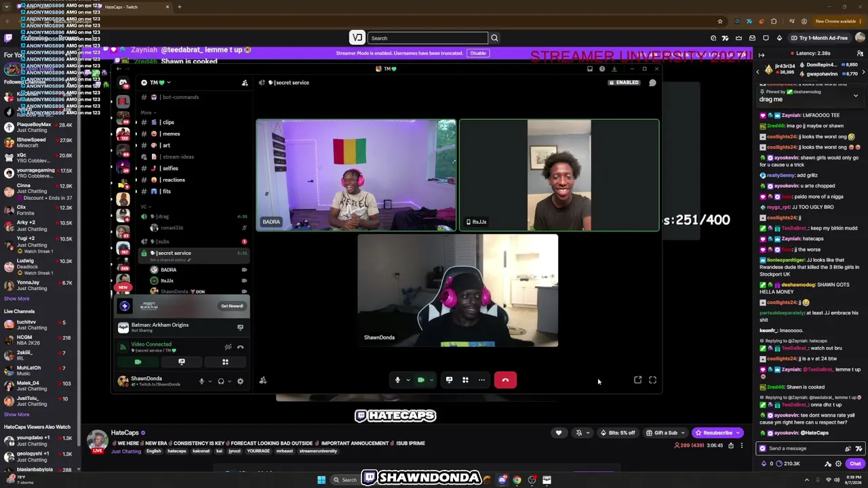The height and width of the screenshot is (488, 868).
Task: Select ItsJJx's video tile
Action: pyautogui.click(x=559, y=176)
